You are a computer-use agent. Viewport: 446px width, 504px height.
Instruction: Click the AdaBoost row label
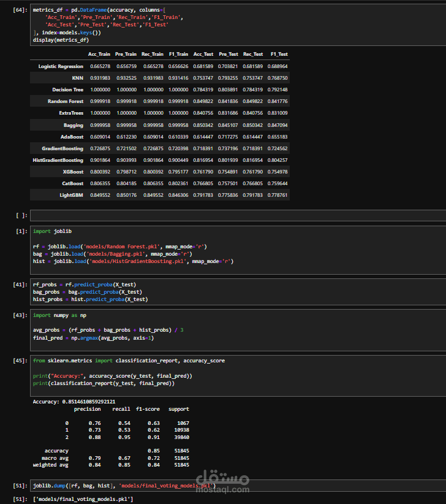[x=72, y=137]
